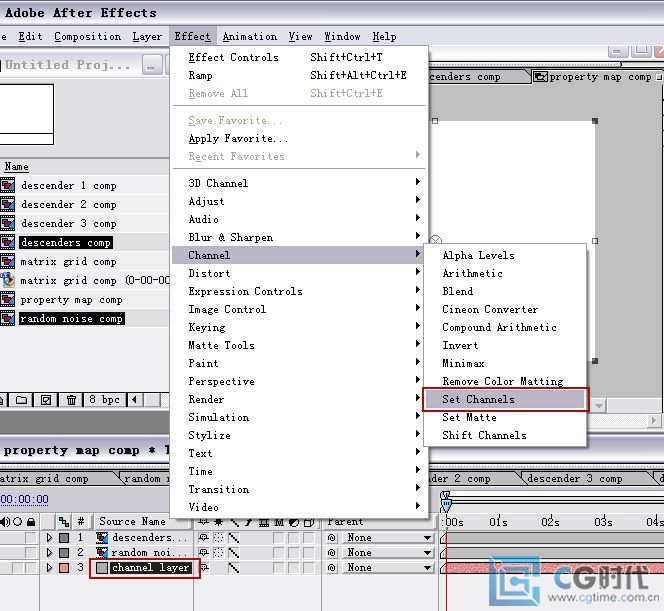Choose Shift Channels from Channel submenu
This screenshot has height=611, width=664.
coord(505,435)
